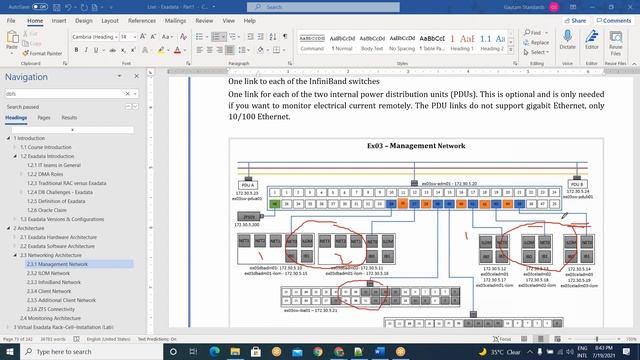This screenshot has width=640, height=360.
Task: Open the File tab
Action: tap(11, 20)
